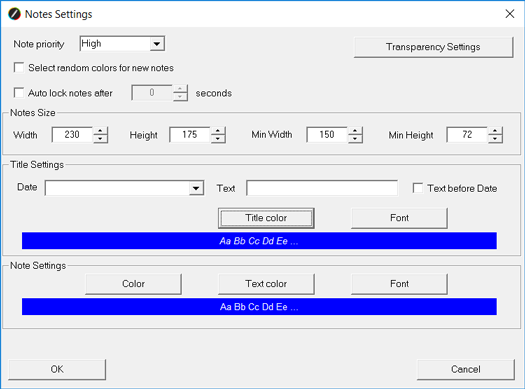Click the auto lock seconds input field
Viewport: 525px width, 389px height.
pos(152,93)
